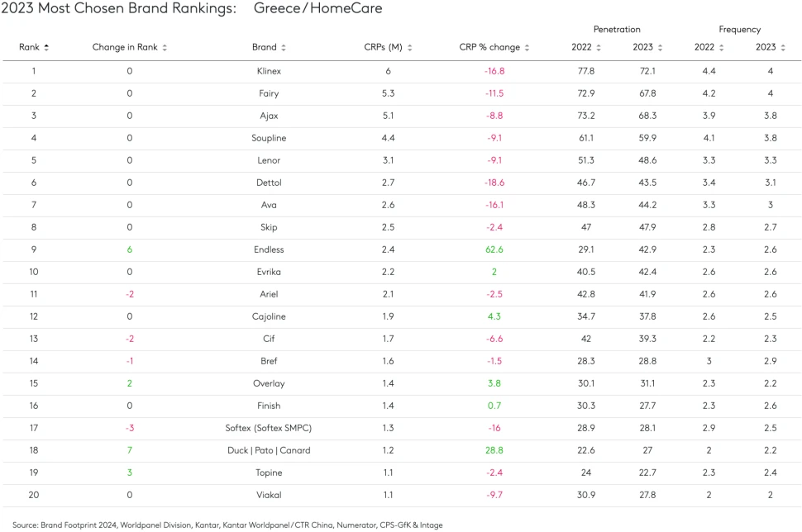Click the green 62.6 CRP change value
The height and width of the screenshot is (532, 802).
(494, 249)
